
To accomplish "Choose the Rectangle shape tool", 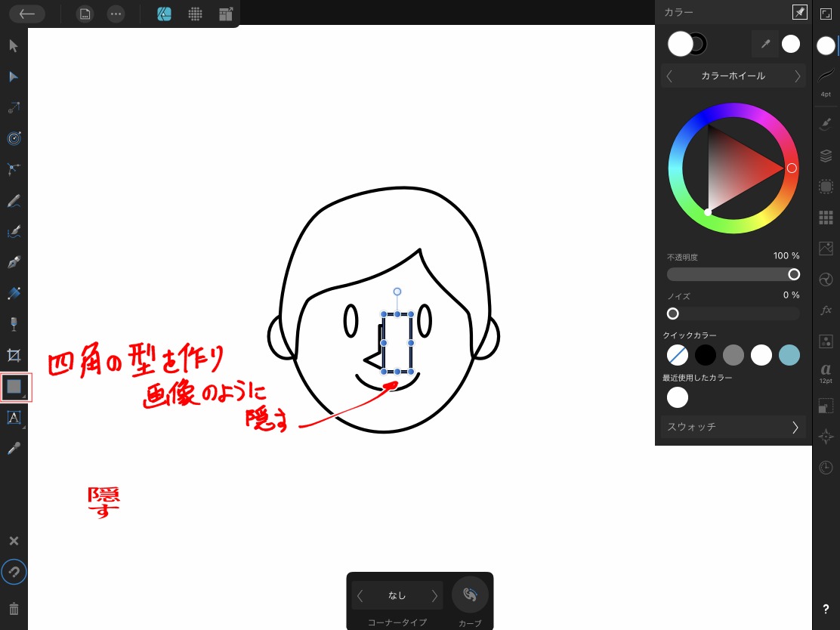I will [x=14, y=387].
